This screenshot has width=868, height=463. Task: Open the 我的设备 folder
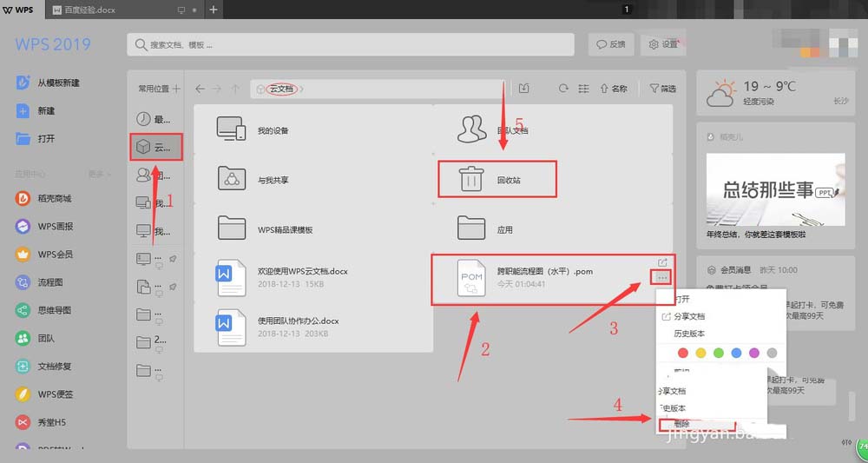click(x=313, y=130)
